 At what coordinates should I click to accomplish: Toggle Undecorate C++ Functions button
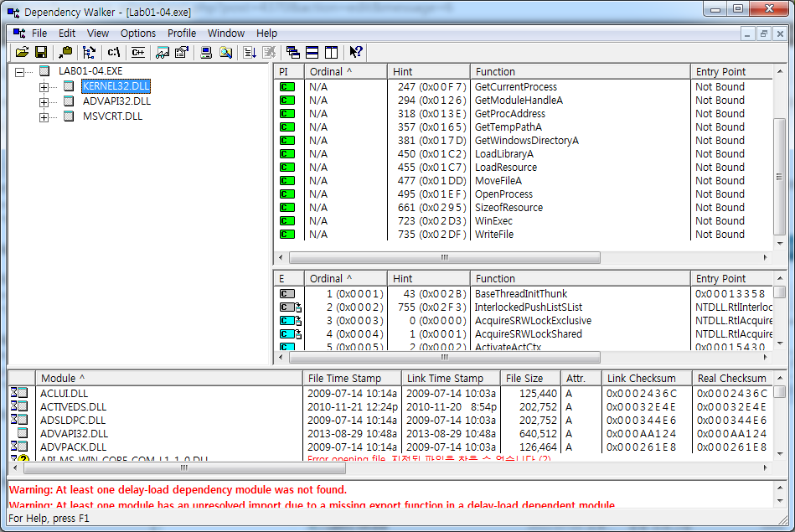pyautogui.click(x=137, y=52)
